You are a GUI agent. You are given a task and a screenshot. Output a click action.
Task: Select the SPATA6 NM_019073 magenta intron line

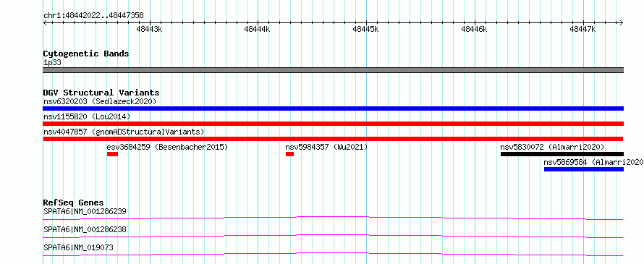(x=333, y=254)
